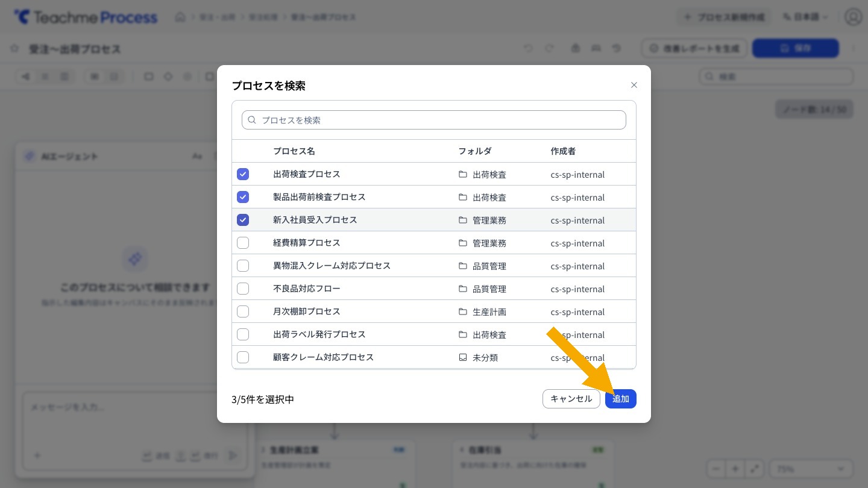Click the magnifier icon in dialog search box

(x=252, y=120)
